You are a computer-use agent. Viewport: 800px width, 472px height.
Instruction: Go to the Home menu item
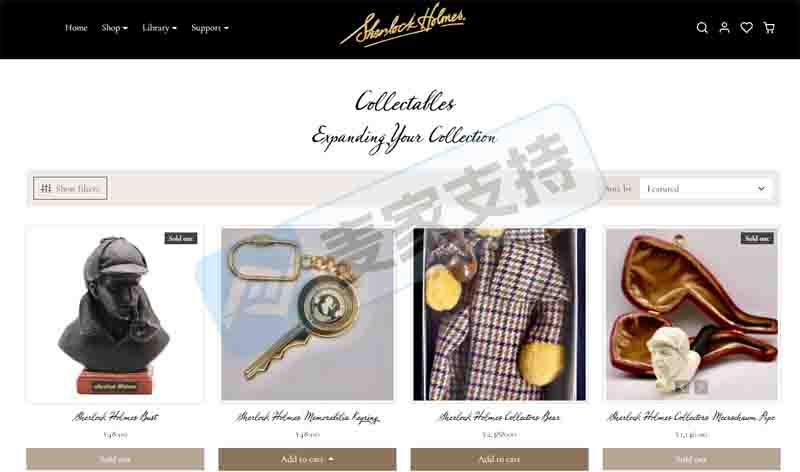coord(76,28)
